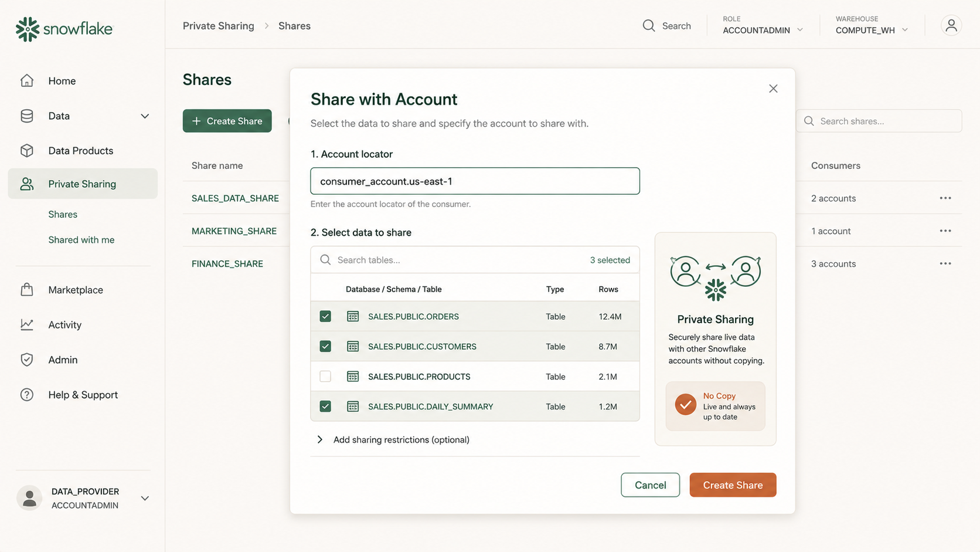980x552 pixels.
Task: Click the Search tables field
Action: tap(475, 260)
